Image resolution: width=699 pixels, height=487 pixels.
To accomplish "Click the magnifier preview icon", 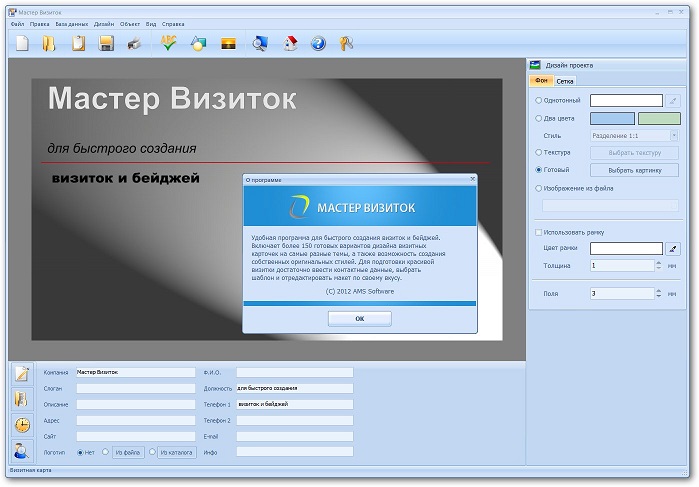I will [260, 43].
